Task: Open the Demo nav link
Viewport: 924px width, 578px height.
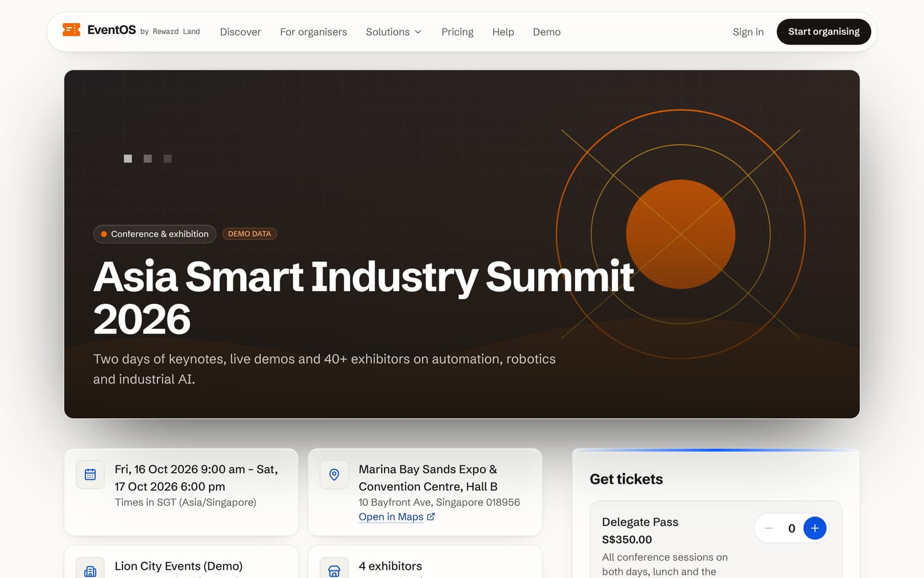Action: 547,32
